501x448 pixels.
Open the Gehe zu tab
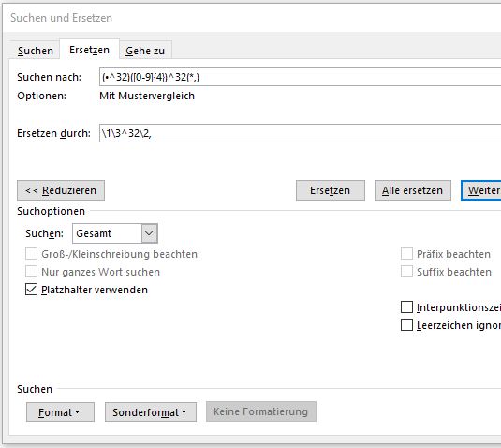click(x=145, y=51)
